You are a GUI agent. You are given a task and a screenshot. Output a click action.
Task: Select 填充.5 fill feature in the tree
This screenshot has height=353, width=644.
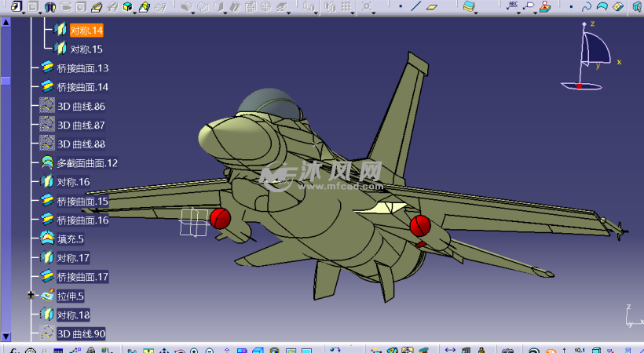tap(70, 239)
